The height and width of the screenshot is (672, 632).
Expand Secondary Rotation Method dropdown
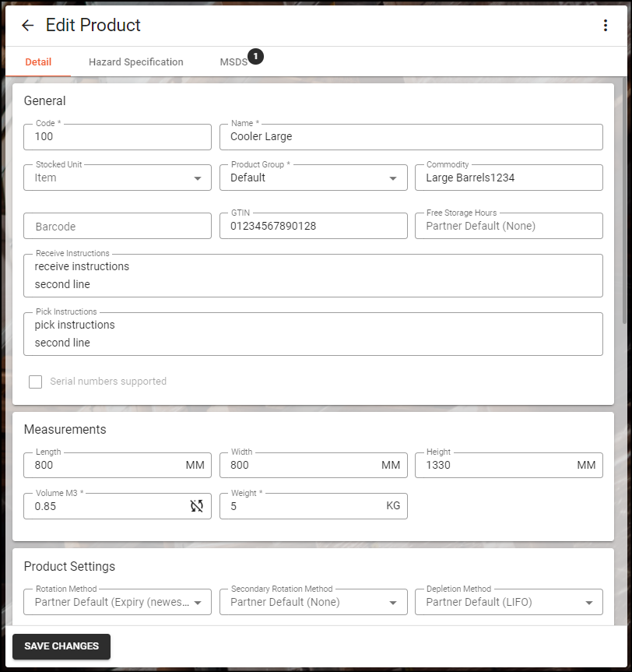tap(313, 602)
